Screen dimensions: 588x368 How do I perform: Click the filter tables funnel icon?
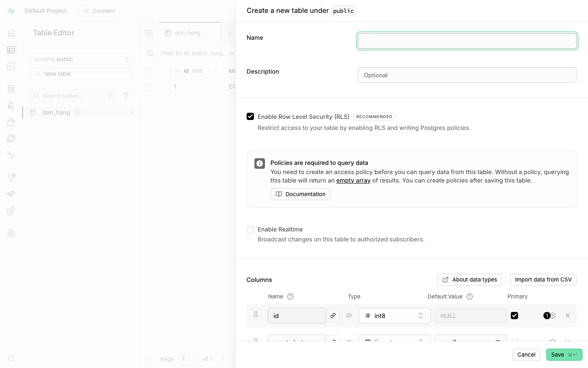click(x=126, y=96)
